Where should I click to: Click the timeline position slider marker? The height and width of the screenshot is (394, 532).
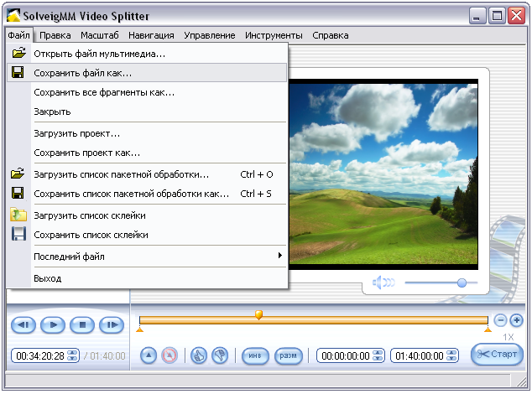258,314
